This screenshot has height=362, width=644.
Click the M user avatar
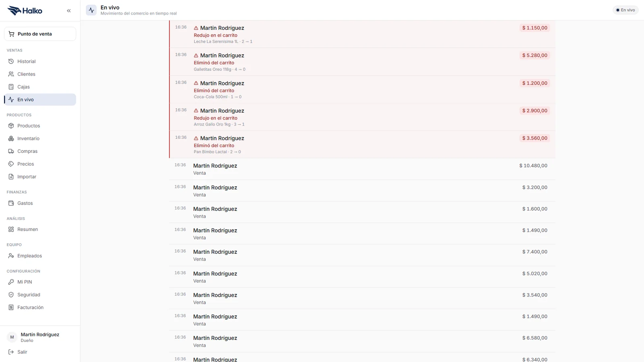pos(12,337)
